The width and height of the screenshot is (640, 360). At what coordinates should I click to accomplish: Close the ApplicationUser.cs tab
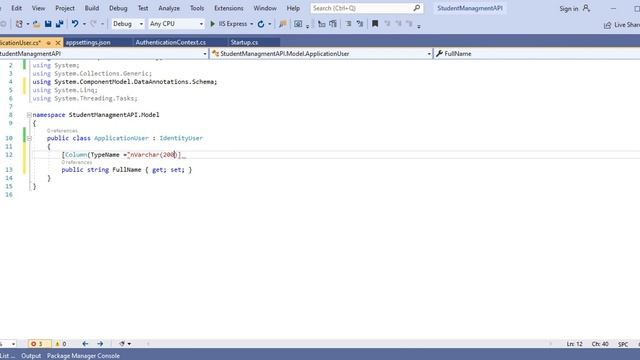point(58,42)
